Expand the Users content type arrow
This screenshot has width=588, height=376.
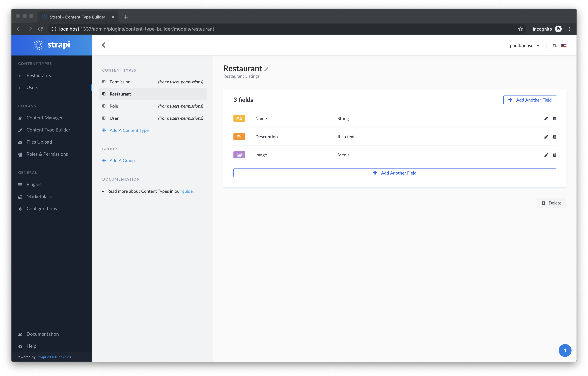point(20,88)
